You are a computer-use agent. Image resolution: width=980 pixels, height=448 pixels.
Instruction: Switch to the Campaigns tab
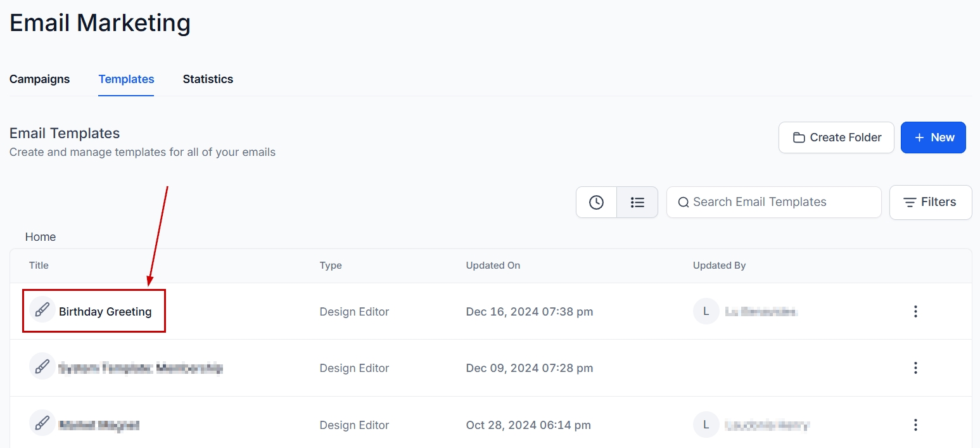tap(39, 79)
